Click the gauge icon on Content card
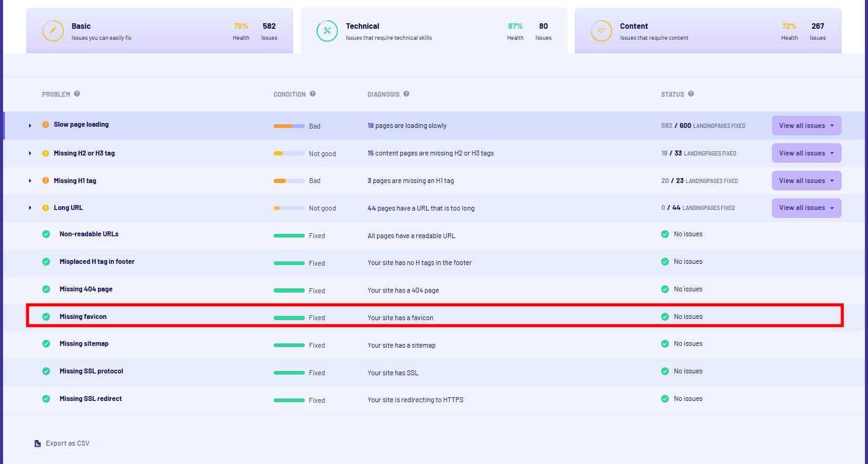This screenshot has height=464, width=868. (x=601, y=31)
